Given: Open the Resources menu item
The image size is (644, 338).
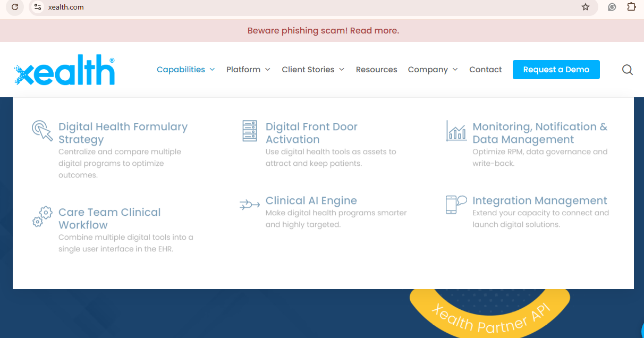Looking at the screenshot, I should tap(376, 69).
